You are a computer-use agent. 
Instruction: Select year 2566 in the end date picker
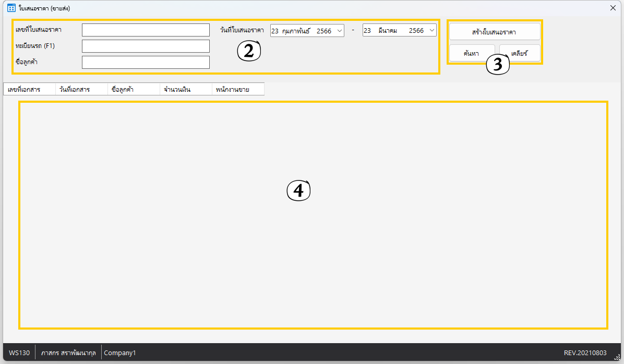416,31
